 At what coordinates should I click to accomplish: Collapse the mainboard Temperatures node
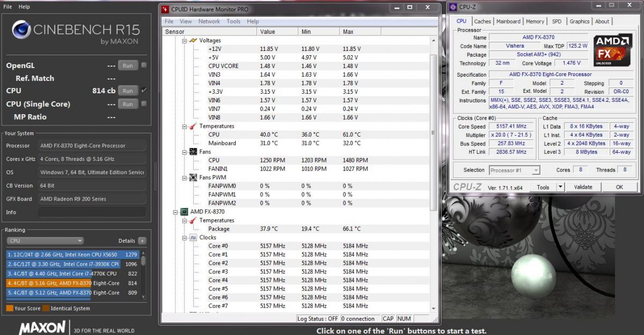(184, 126)
